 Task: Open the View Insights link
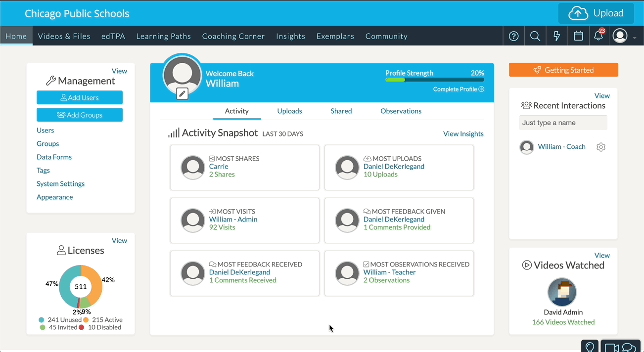tap(463, 134)
